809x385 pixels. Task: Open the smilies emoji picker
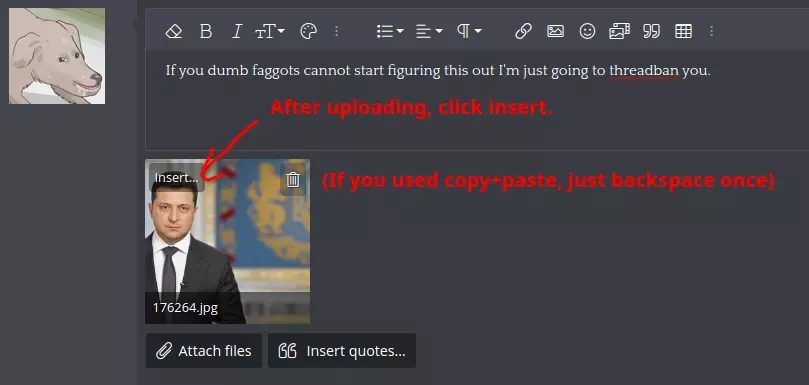point(587,31)
